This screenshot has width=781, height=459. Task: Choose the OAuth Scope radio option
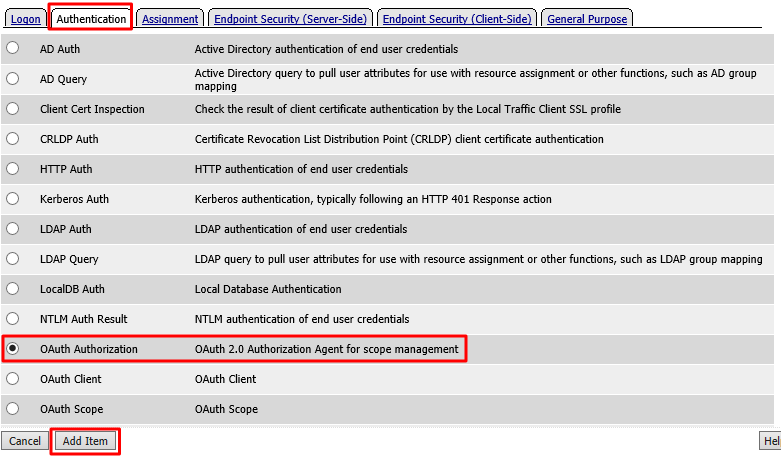(12, 409)
